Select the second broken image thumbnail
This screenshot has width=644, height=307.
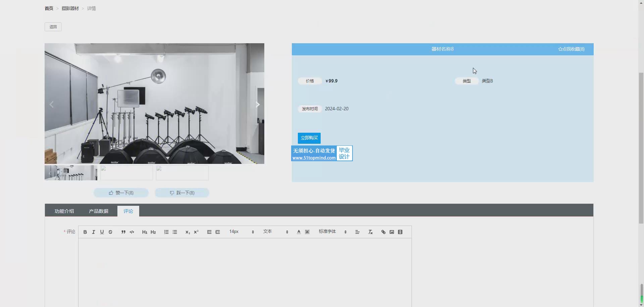tap(126, 173)
